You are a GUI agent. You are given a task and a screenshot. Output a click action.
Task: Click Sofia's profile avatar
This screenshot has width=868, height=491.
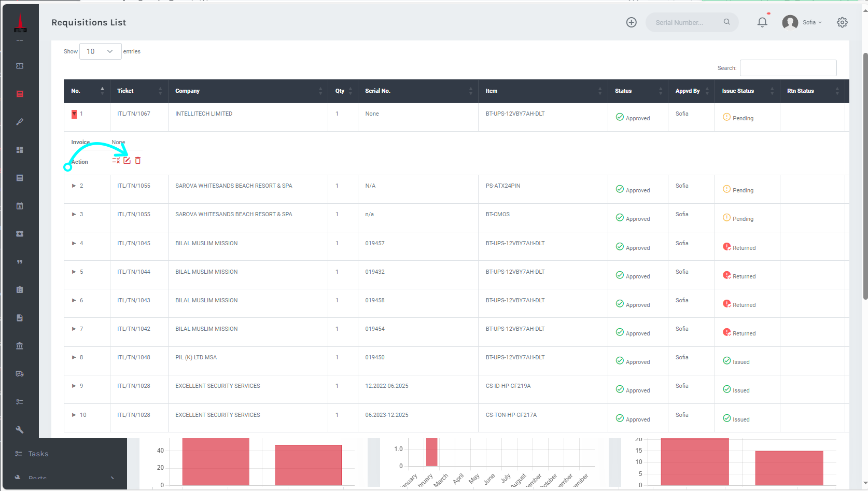pyautogui.click(x=790, y=22)
